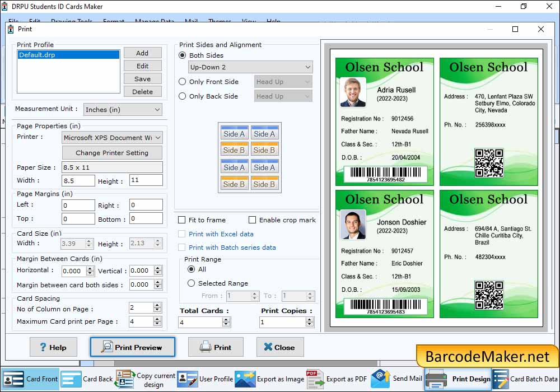Click the Print dialog title icon
This screenshot has height=392, width=560.
[11, 29]
